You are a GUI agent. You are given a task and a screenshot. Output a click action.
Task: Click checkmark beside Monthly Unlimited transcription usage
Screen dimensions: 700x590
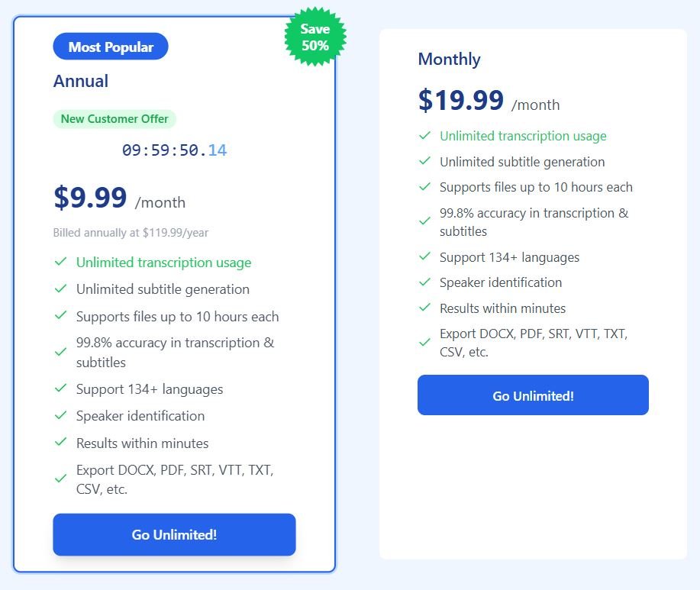pos(424,136)
